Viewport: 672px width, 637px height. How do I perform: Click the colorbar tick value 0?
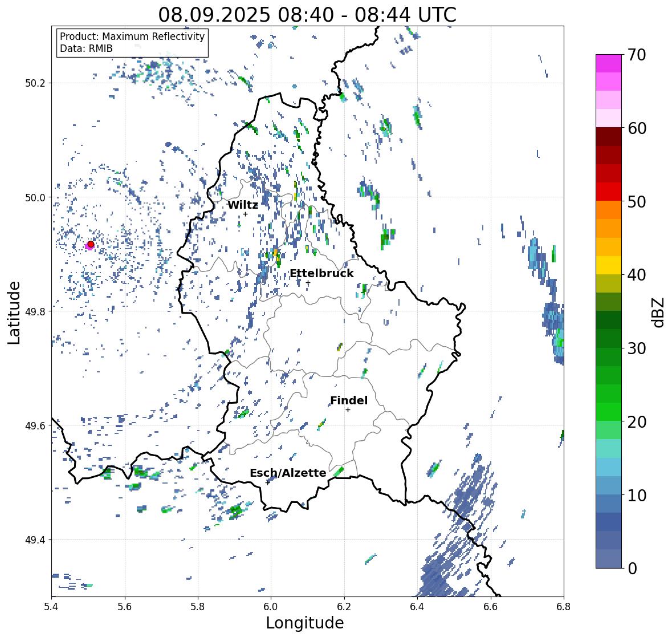(x=632, y=569)
